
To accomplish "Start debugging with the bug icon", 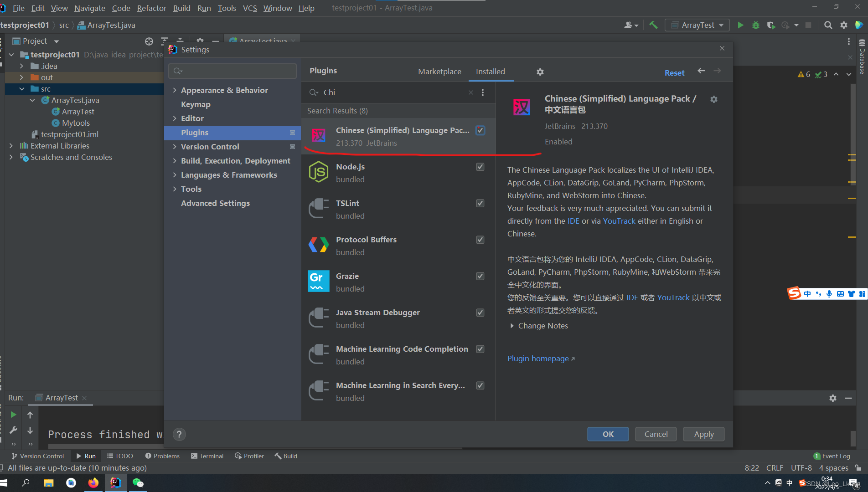I will (756, 25).
